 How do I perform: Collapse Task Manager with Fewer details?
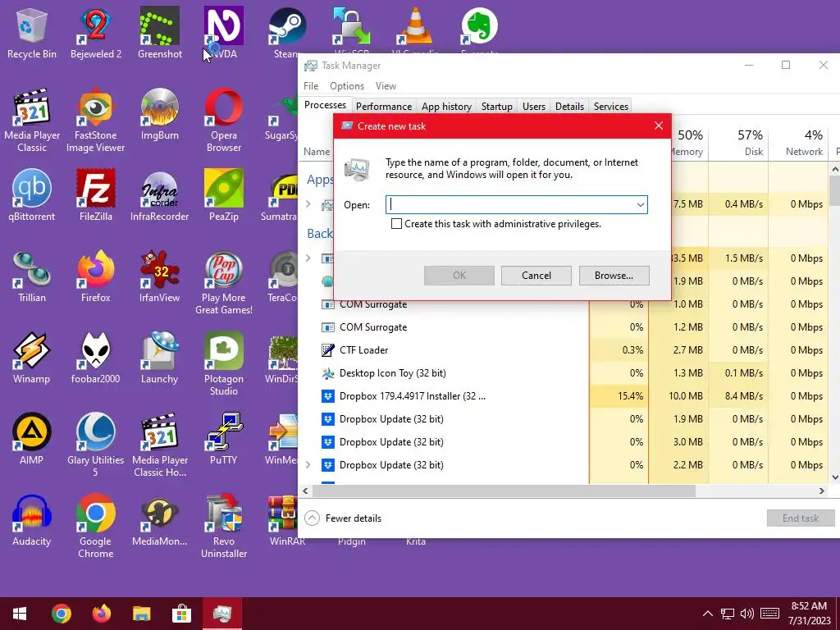pyautogui.click(x=343, y=518)
